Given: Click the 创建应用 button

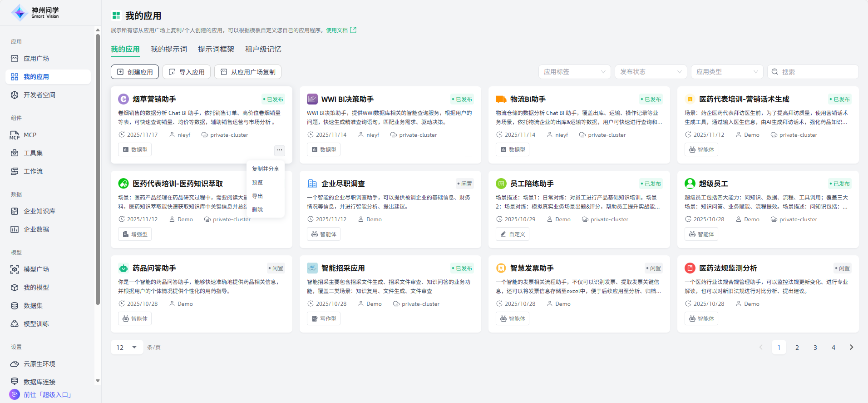Looking at the screenshot, I should pos(135,72).
